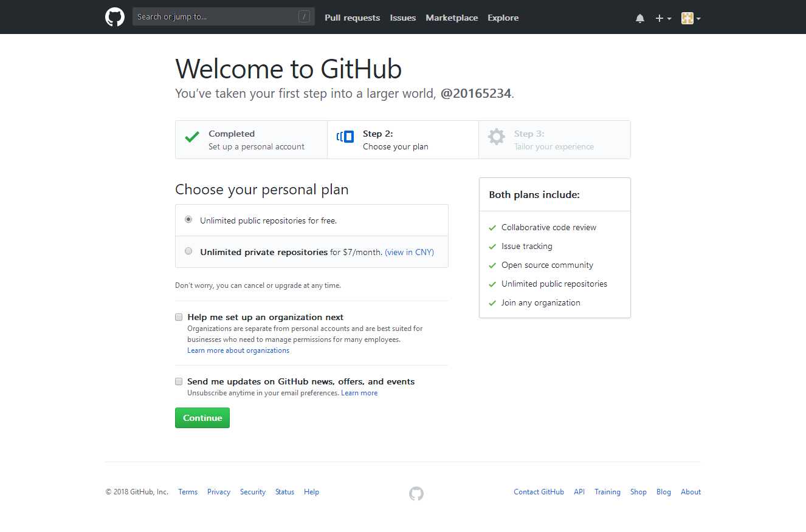The width and height of the screenshot is (806, 532).
Task: Check Help me set up an organization
Action: [179, 317]
